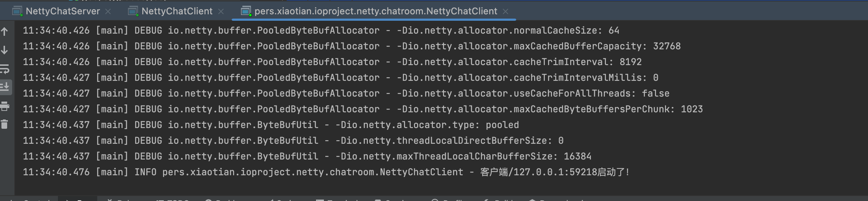Click the useCacheForAllThreads: false log line
The image size is (868, 201).
point(346,93)
